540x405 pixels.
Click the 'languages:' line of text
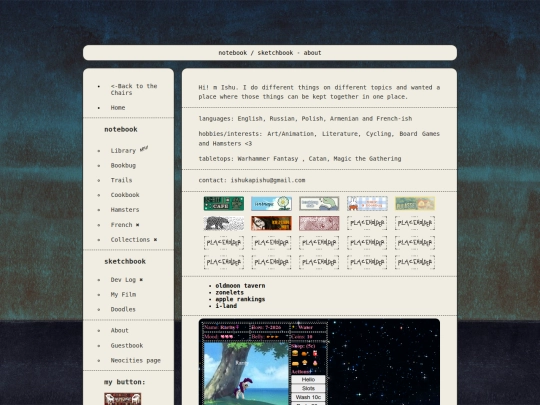(305, 118)
